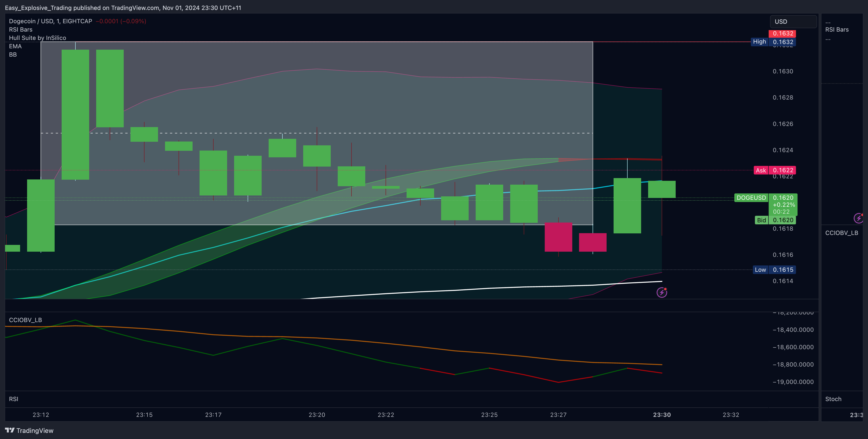
Task: Click the red 0.1632 price tag
Action: tap(782, 33)
